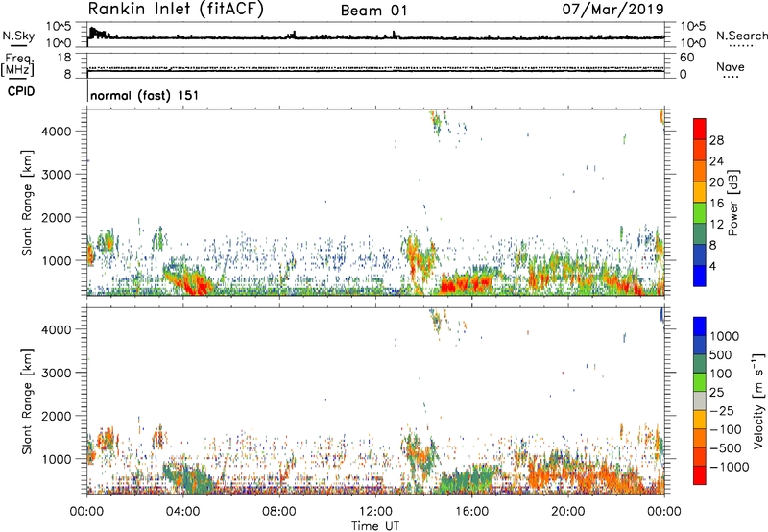Select the 'N.Search' legend label
Viewport: 768px width, 532px height.
[x=741, y=36]
